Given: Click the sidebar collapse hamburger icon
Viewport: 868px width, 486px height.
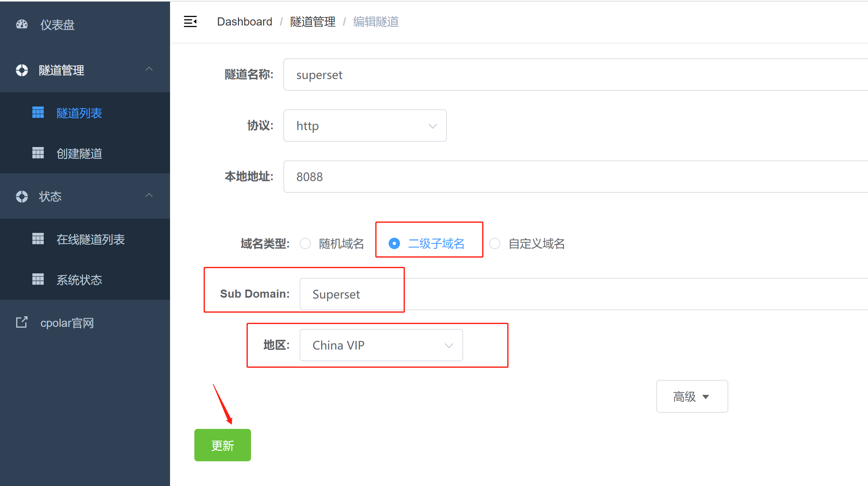Looking at the screenshot, I should [190, 21].
